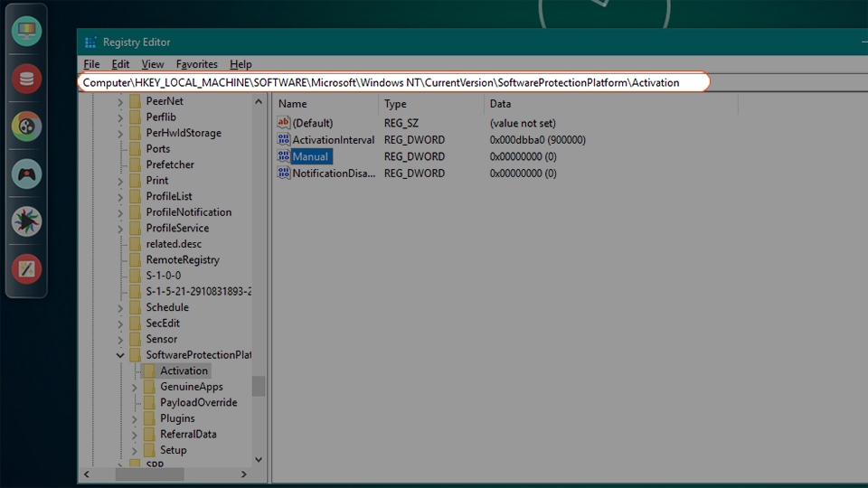Click the NotificationDisabled value icon

pos(284,174)
